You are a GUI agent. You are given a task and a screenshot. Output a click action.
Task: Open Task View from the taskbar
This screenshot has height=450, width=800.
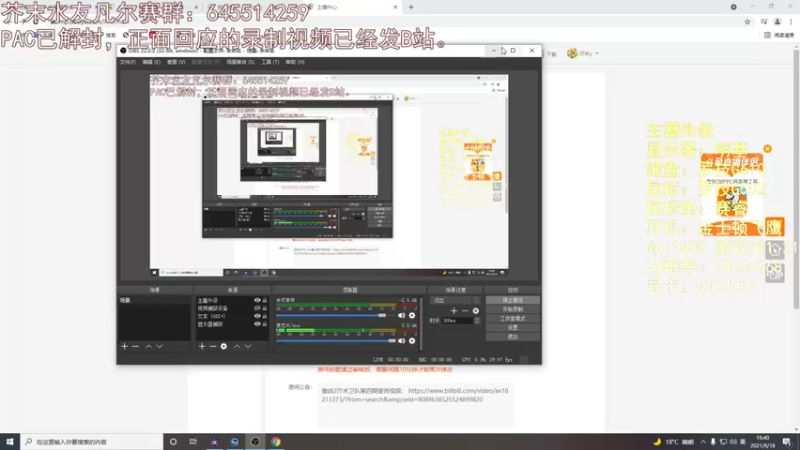click(193, 442)
